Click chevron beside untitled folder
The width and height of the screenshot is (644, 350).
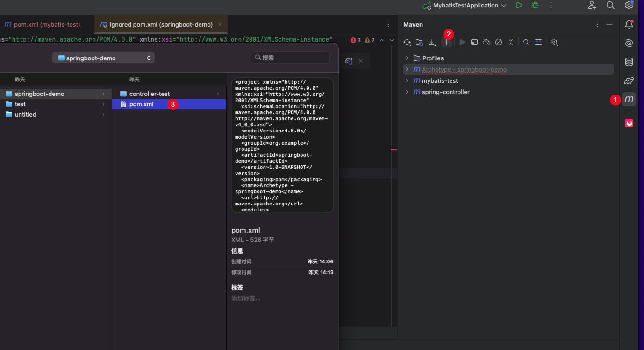tap(103, 115)
